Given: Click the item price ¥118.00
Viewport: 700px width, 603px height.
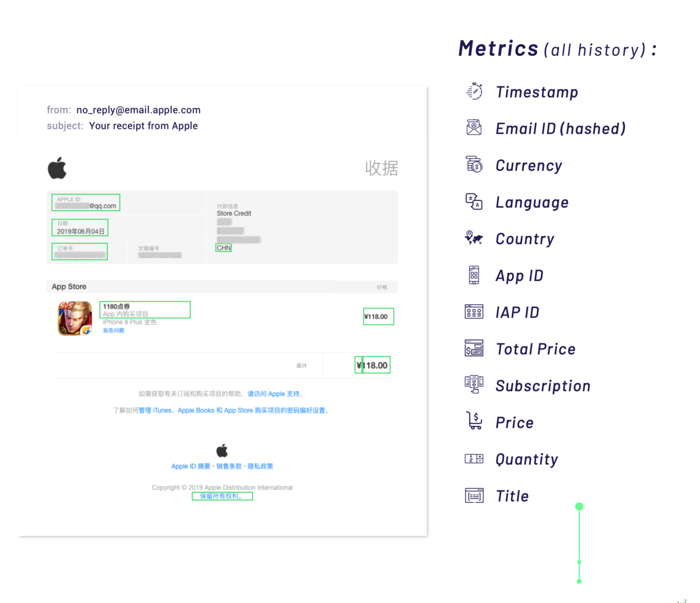Looking at the screenshot, I should tap(376, 317).
